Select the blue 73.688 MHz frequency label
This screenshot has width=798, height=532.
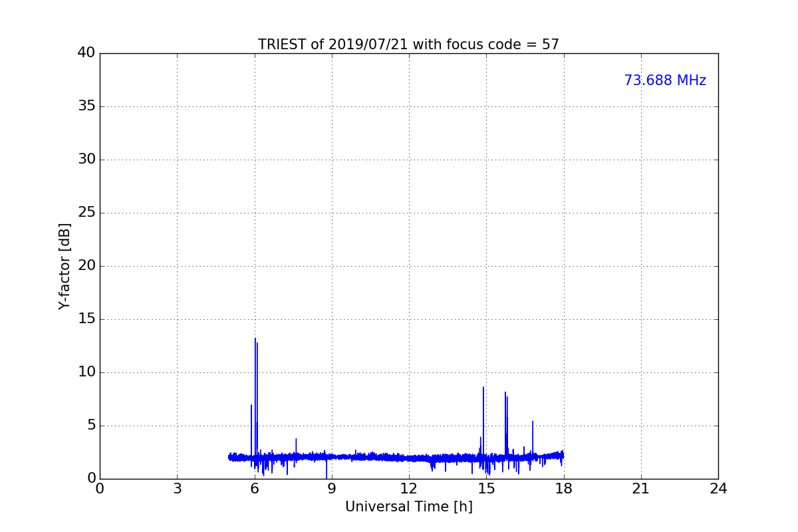[665, 80]
